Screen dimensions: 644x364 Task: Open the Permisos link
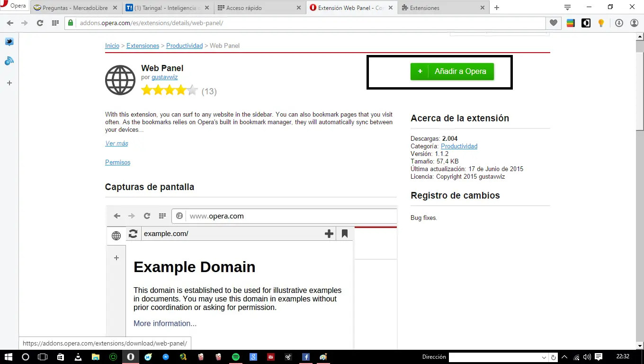coord(117,163)
